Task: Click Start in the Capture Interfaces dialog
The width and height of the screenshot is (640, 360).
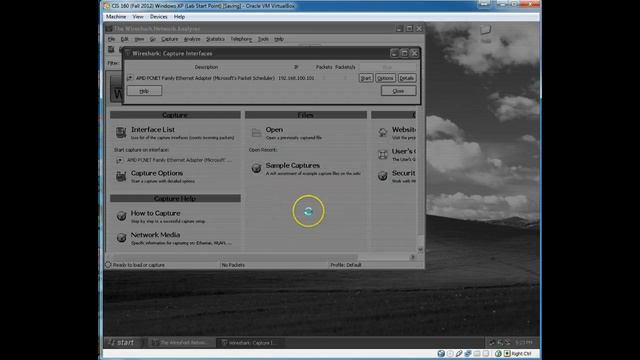Action: [366, 78]
